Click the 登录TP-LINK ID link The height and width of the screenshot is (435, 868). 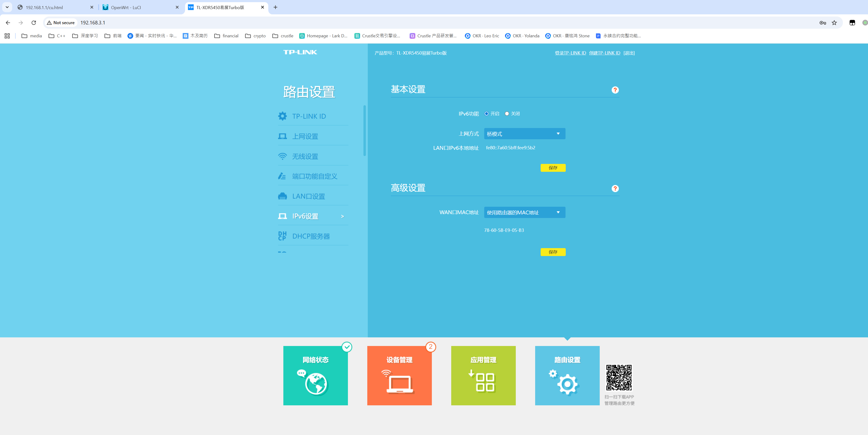coord(570,53)
